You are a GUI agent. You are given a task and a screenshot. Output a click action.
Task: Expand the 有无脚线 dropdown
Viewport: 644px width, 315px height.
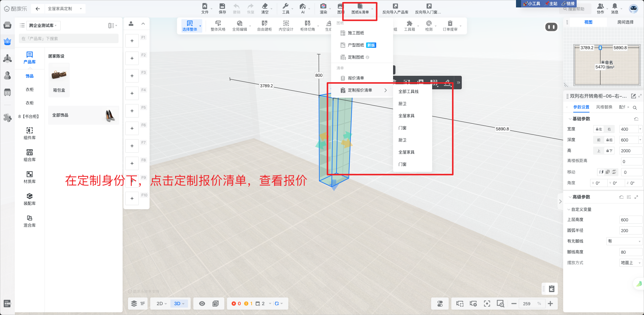pyautogui.click(x=624, y=241)
